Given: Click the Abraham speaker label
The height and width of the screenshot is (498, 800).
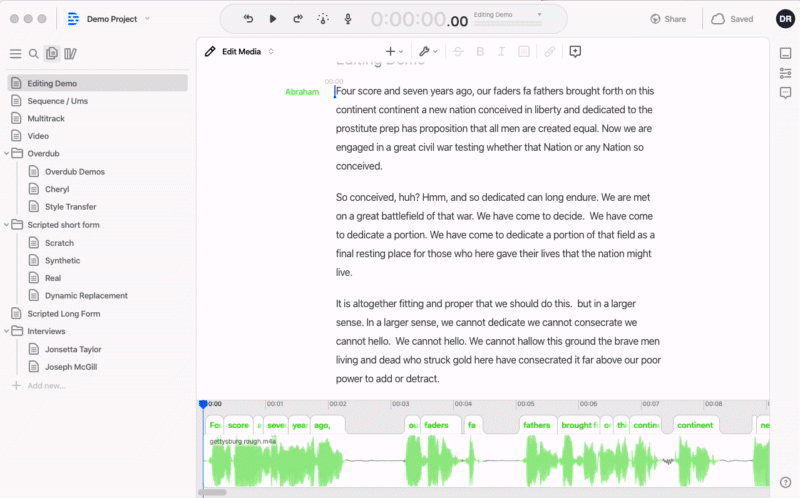Looking at the screenshot, I should coord(302,92).
